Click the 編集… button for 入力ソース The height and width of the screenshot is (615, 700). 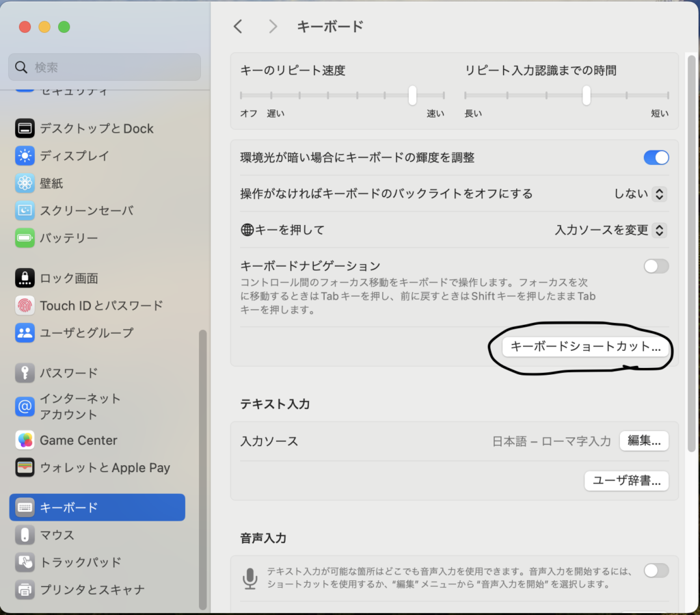tap(643, 441)
